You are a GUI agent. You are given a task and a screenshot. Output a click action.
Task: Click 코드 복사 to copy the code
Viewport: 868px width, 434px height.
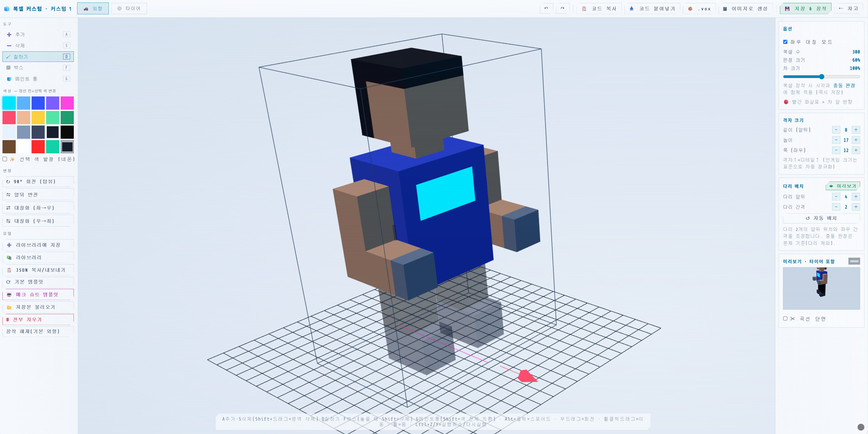[599, 9]
